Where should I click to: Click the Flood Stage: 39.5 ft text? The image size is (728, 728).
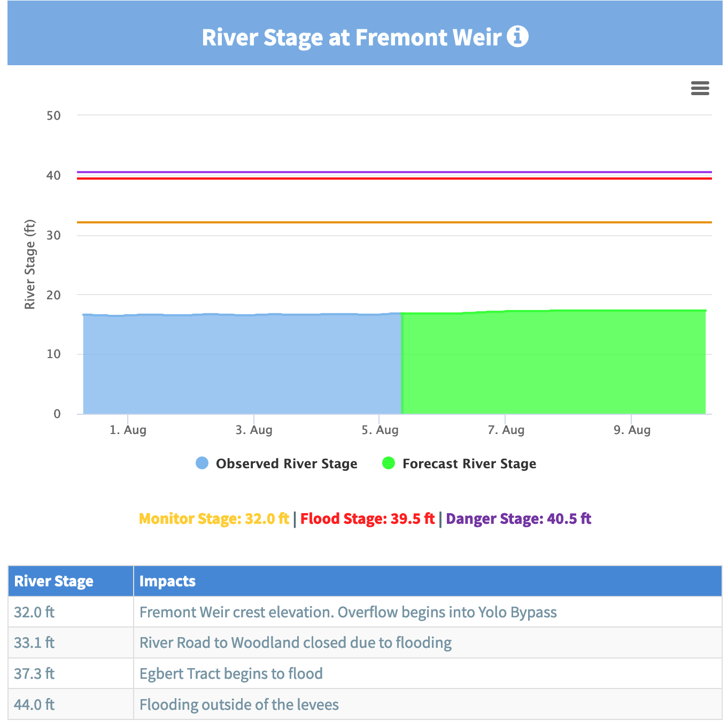pyautogui.click(x=367, y=519)
